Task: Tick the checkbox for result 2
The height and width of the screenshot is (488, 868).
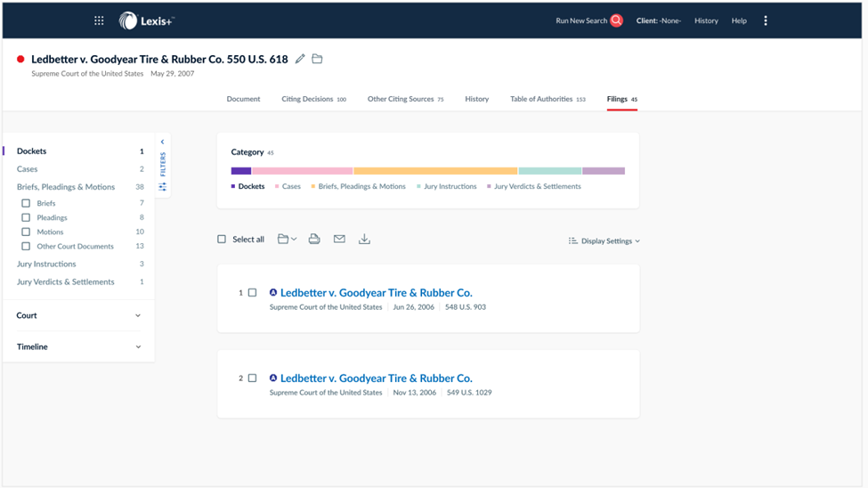Action: [253, 378]
